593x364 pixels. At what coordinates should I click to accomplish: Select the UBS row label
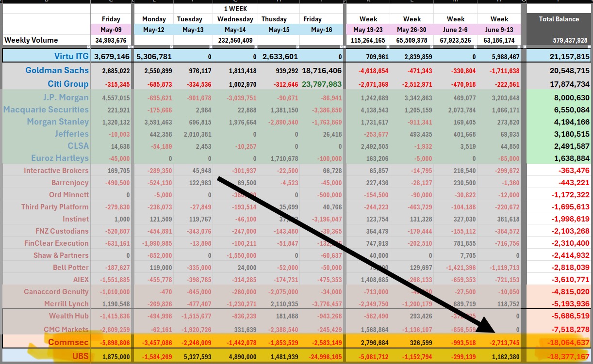pyautogui.click(x=81, y=356)
